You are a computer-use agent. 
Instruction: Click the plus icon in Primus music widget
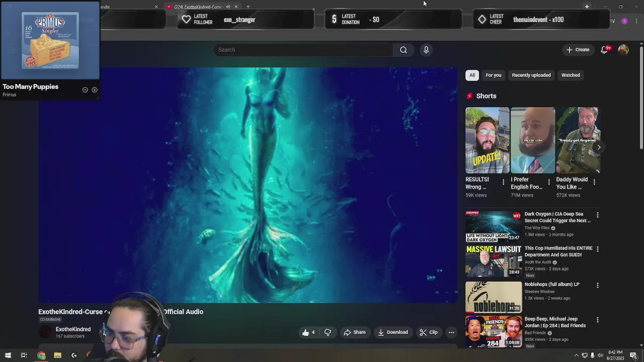[94, 90]
